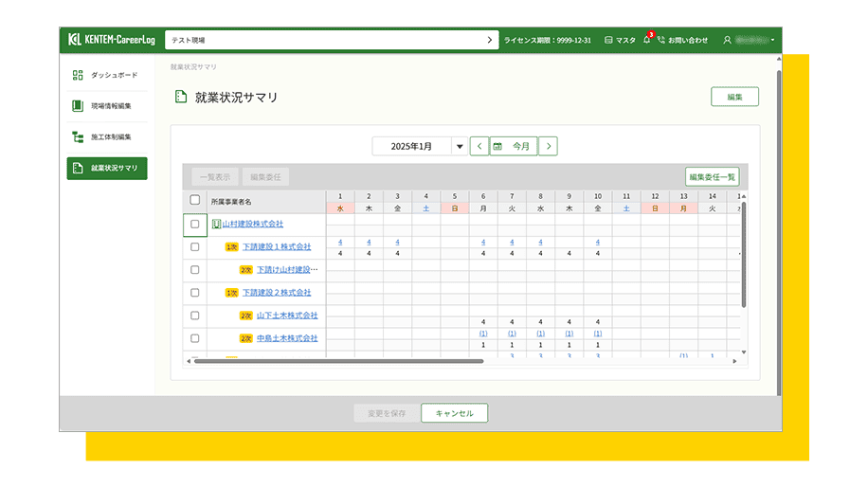Go to previous month with left arrow
The height and width of the screenshot is (488, 868).
coord(479,147)
